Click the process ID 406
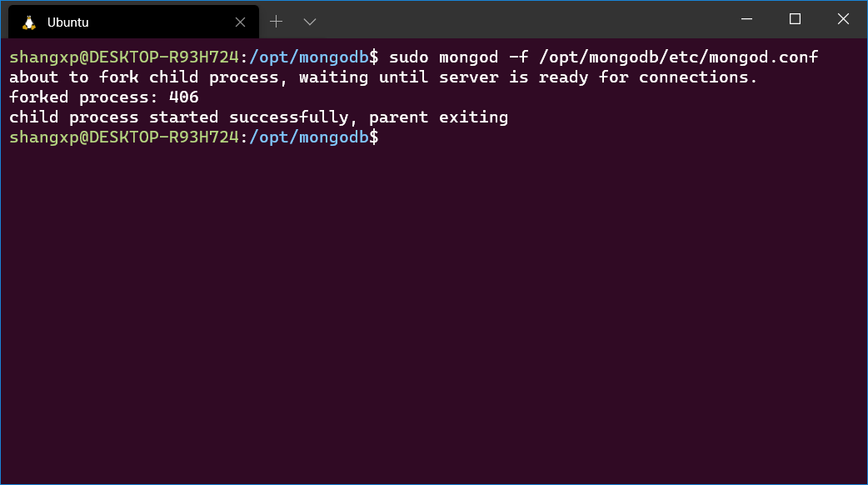868x485 pixels. pos(184,97)
